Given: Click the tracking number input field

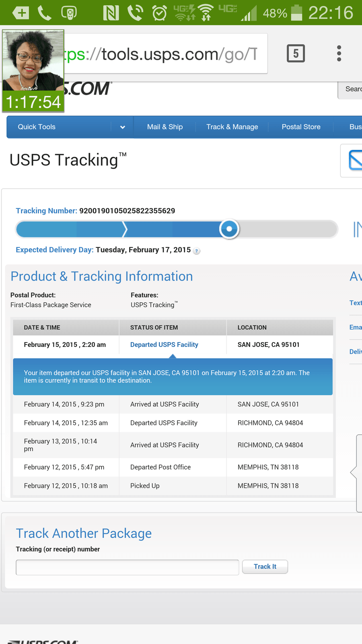Looking at the screenshot, I should tap(127, 568).
